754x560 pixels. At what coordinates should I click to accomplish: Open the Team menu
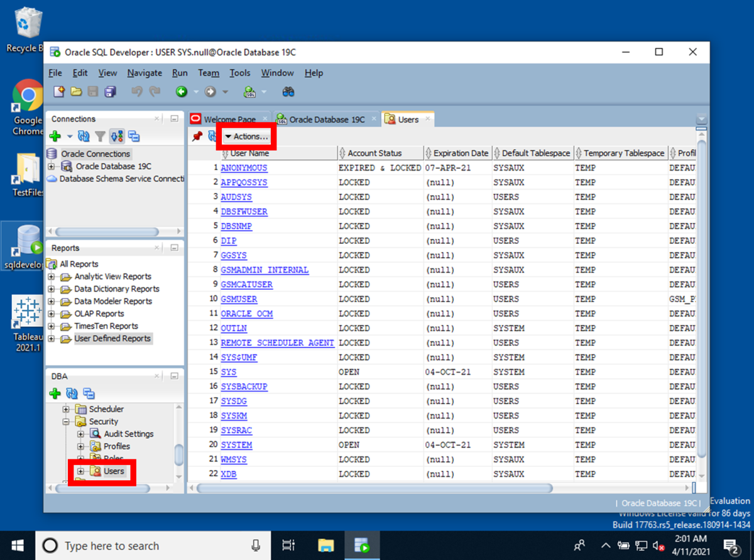pyautogui.click(x=209, y=73)
